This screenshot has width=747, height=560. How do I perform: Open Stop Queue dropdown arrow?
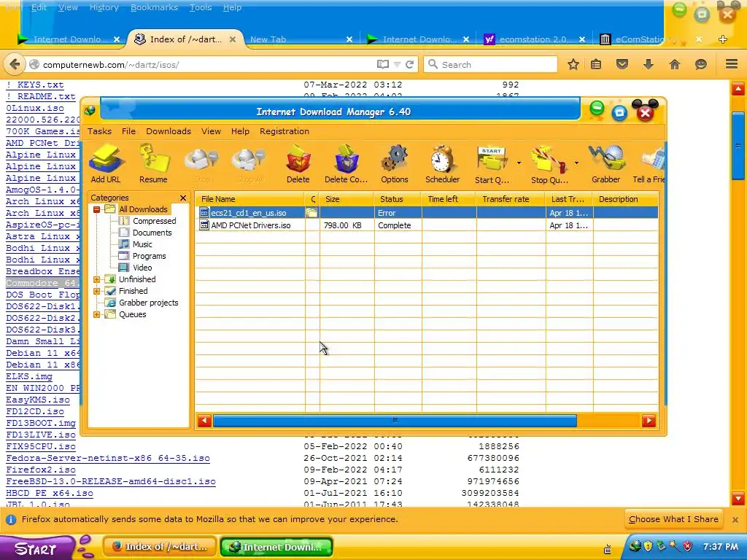coord(576,163)
